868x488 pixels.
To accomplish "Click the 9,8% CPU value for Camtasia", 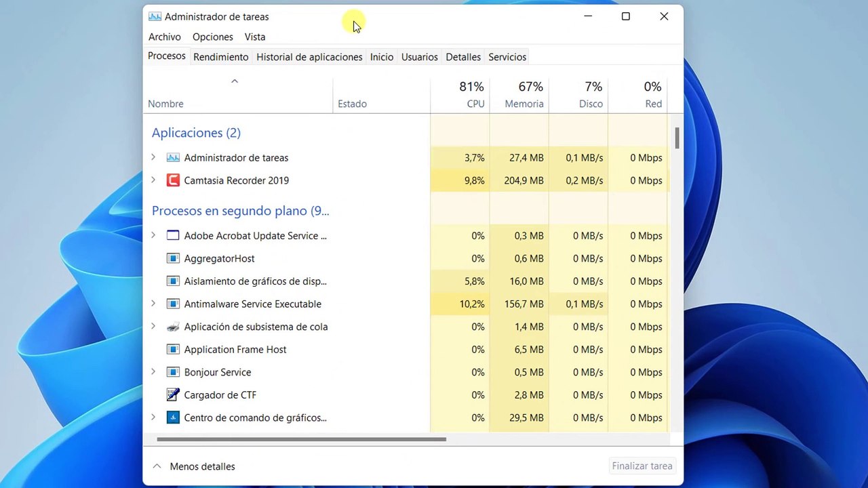I will (x=474, y=180).
